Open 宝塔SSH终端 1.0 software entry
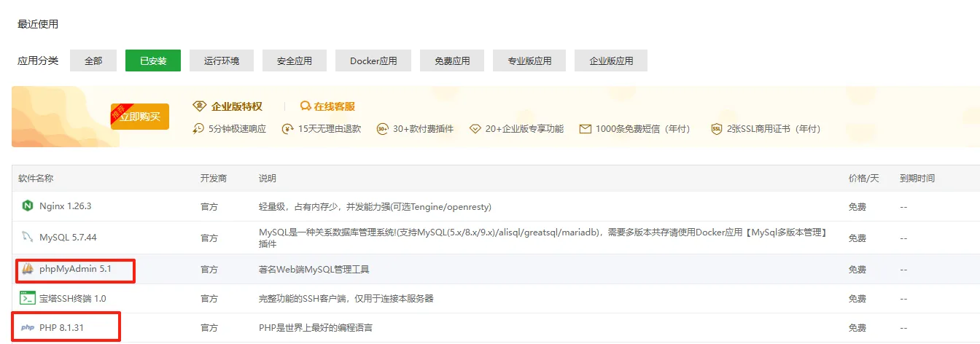 (73, 298)
